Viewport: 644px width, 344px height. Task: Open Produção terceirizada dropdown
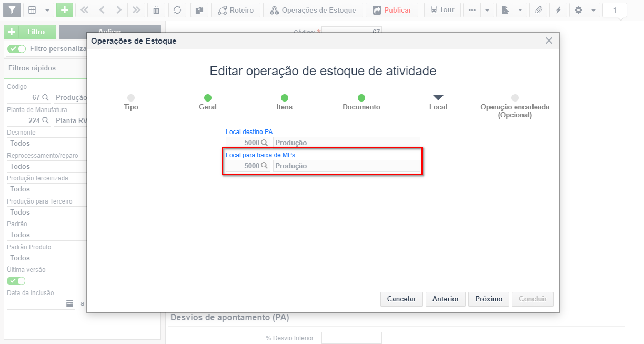pos(46,189)
